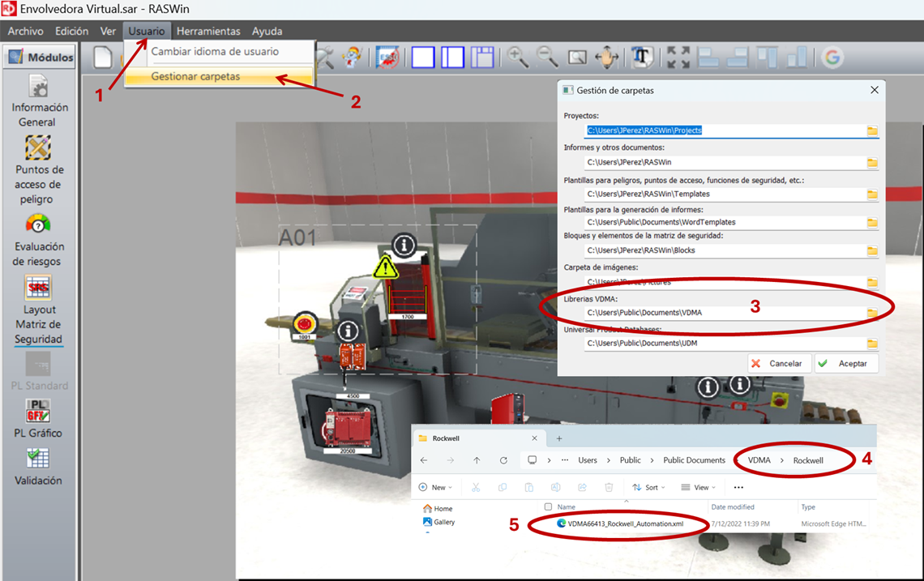Viewport: 924px width, 581px height.
Task: Click the zoom in magnifier
Action: click(x=517, y=58)
